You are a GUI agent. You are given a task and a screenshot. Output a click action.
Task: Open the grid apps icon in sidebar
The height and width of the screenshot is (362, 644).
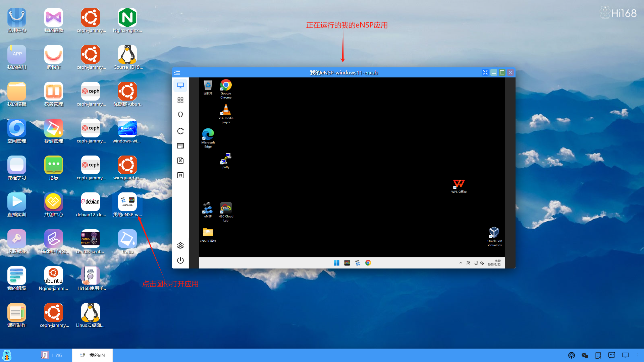[x=180, y=100]
